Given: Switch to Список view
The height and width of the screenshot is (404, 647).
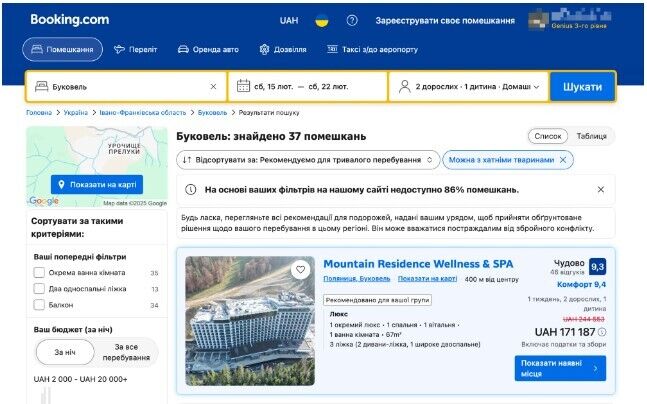Looking at the screenshot, I should 548,136.
